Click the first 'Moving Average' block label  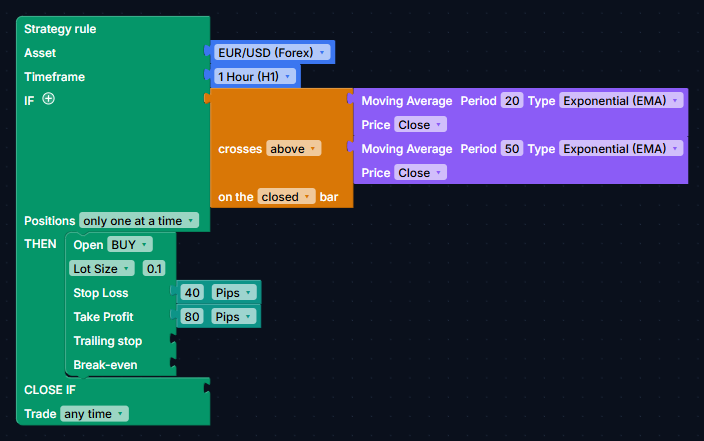(x=407, y=101)
